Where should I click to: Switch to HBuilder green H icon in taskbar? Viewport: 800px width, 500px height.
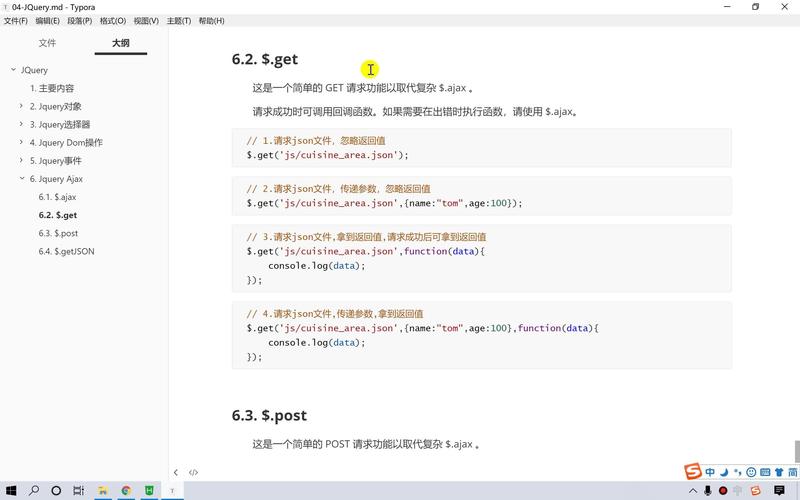[149, 491]
